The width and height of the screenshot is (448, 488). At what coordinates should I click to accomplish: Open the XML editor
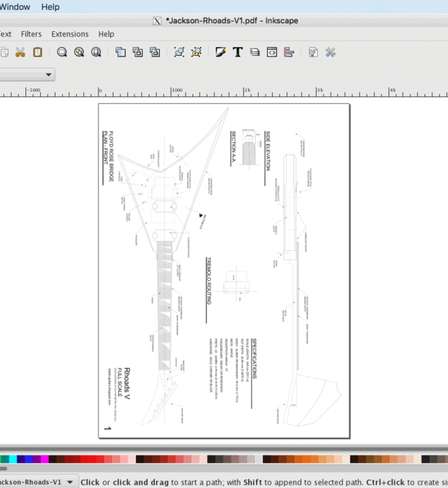[x=272, y=52]
